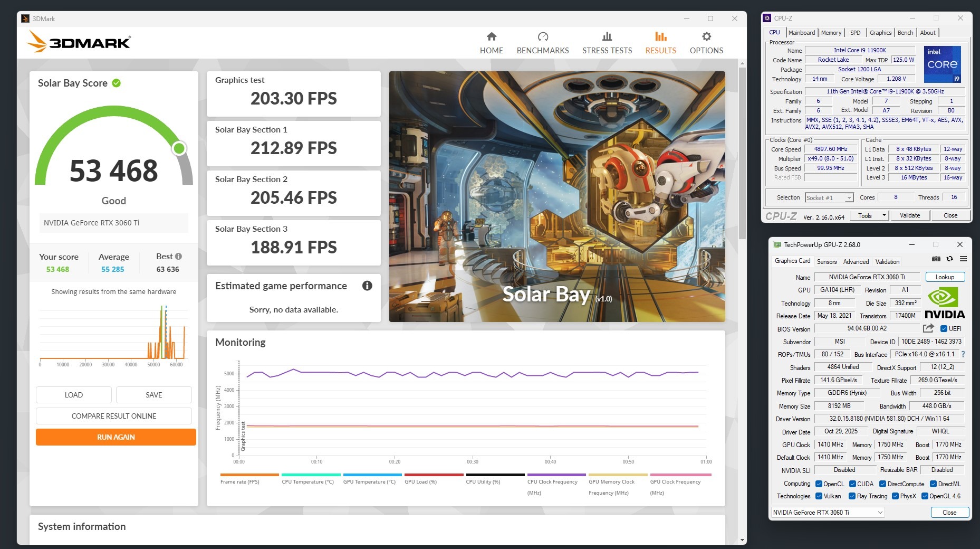Toggle the DirectCompute checkbox
The width and height of the screenshot is (980, 549).
tap(882, 484)
